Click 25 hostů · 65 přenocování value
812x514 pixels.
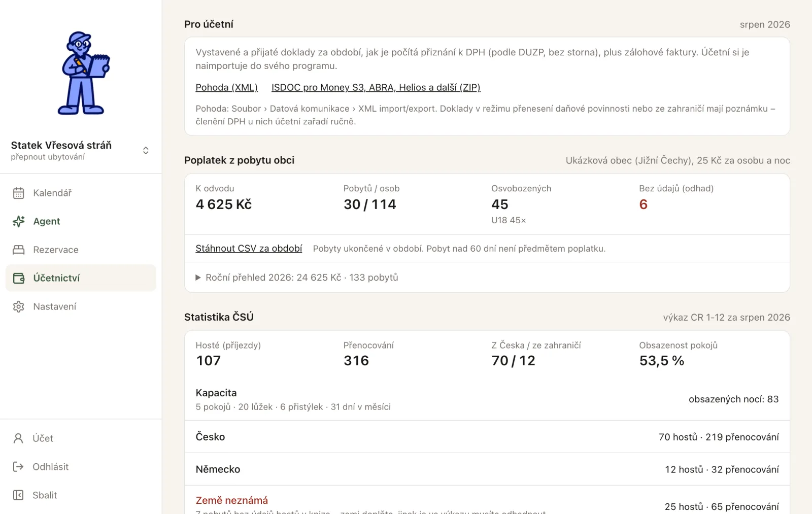pyautogui.click(x=722, y=506)
